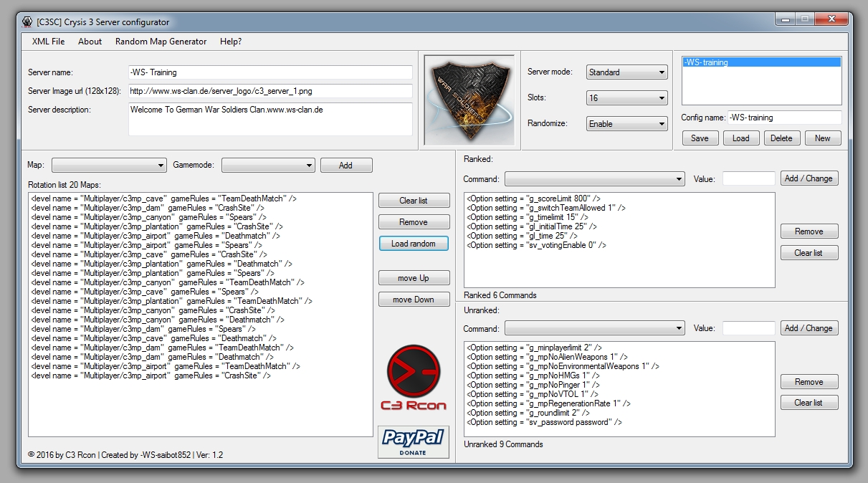Open the XML File menu
The image size is (868, 483).
click(x=48, y=42)
